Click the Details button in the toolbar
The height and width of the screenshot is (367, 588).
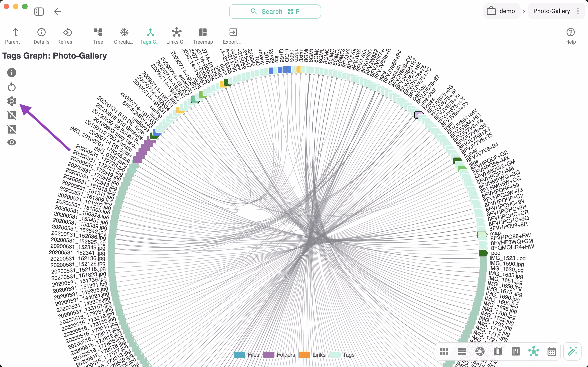[41, 36]
